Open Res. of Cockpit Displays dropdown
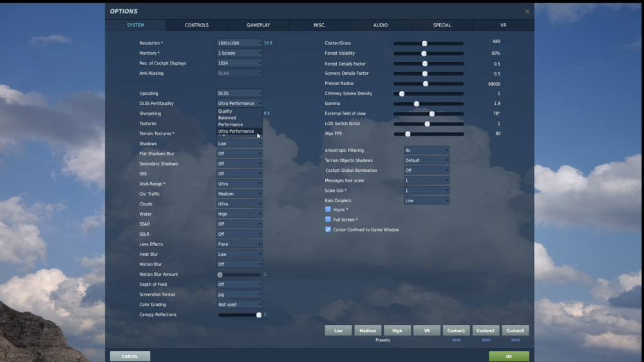The width and height of the screenshot is (644, 362). (x=240, y=63)
